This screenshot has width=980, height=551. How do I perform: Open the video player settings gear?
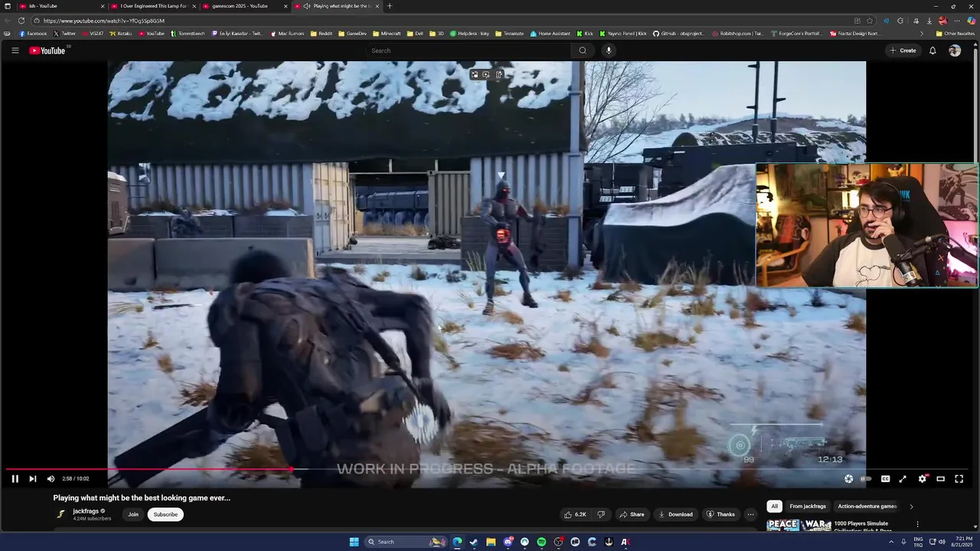pyautogui.click(x=923, y=479)
